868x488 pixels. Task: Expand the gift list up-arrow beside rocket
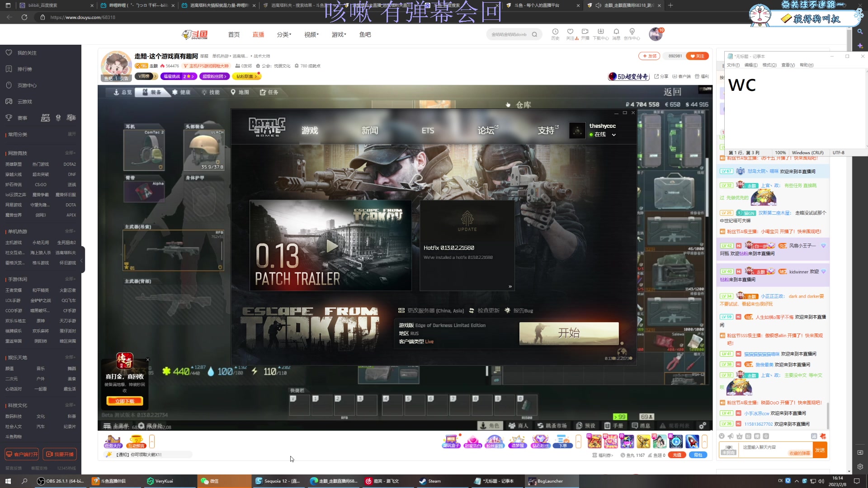(704, 441)
